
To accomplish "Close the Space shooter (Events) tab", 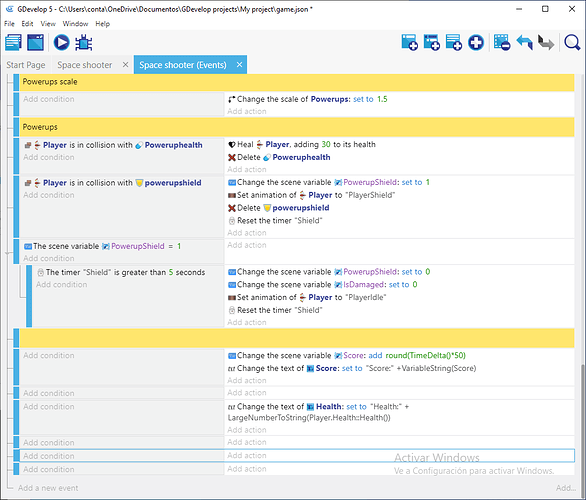I will [239, 65].
